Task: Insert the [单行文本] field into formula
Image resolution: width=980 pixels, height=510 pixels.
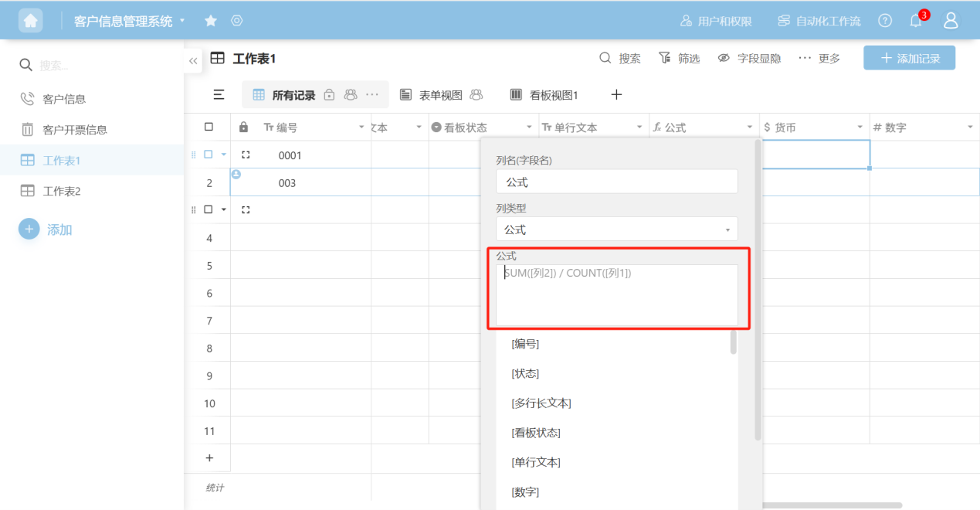Action: click(536, 462)
